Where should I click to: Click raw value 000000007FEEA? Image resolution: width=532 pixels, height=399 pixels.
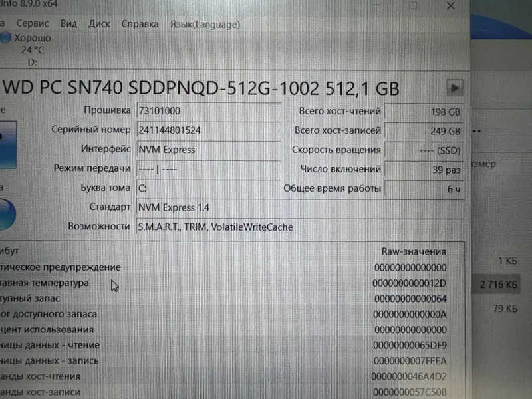410,361
